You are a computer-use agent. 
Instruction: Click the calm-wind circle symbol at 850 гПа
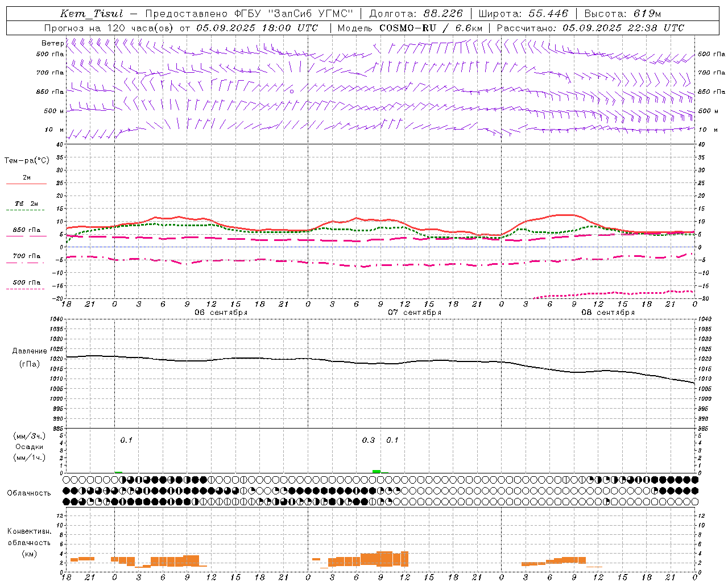(292, 91)
